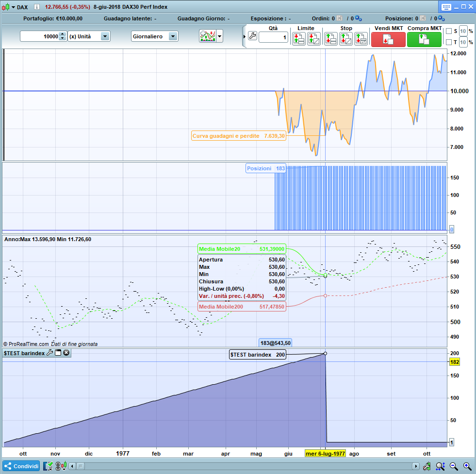Expand the indicator menu arrow next to chart icon
The image size is (476, 474).
[x=219, y=36]
